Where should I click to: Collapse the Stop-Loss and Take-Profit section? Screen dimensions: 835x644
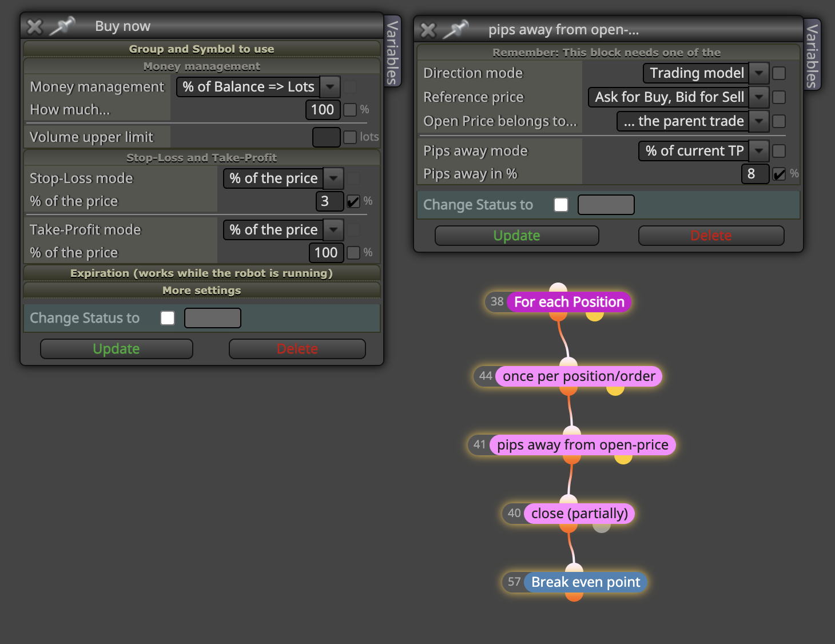pos(201,157)
